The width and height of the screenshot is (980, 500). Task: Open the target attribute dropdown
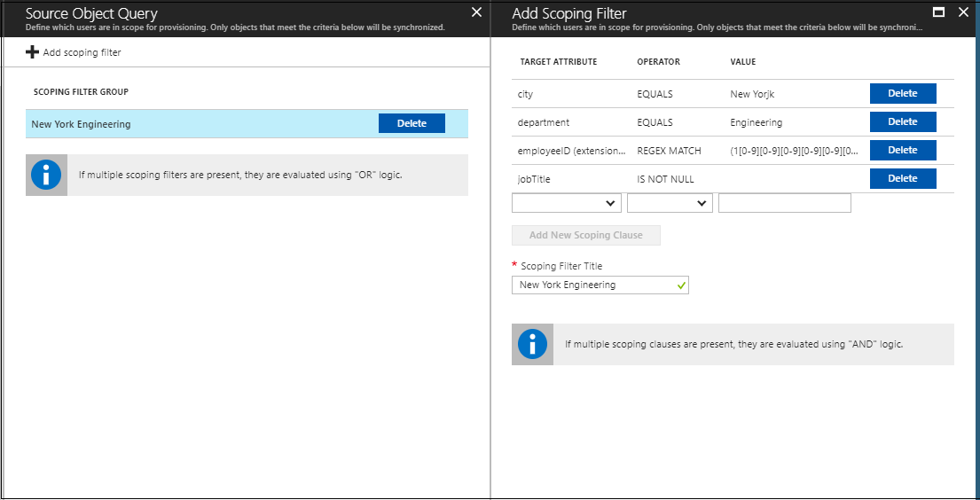[x=567, y=203]
